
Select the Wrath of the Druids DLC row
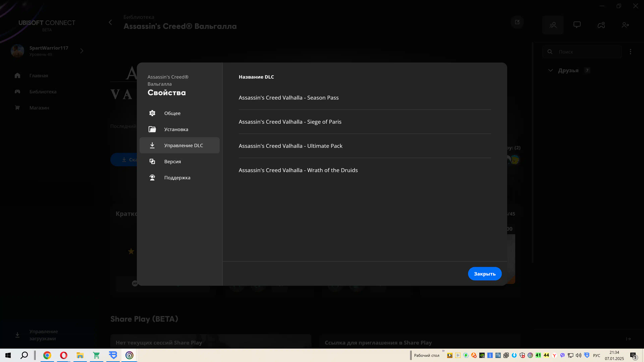[365, 170]
